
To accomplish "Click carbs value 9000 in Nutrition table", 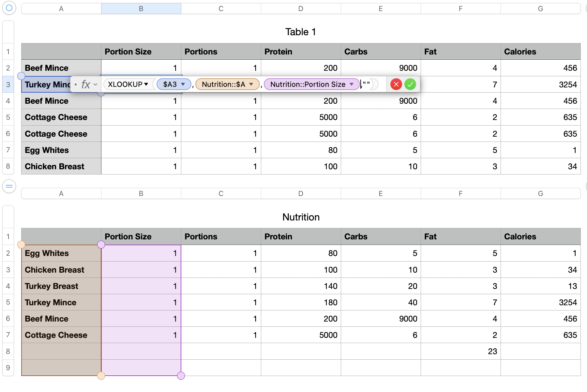I will [x=408, y=319].
